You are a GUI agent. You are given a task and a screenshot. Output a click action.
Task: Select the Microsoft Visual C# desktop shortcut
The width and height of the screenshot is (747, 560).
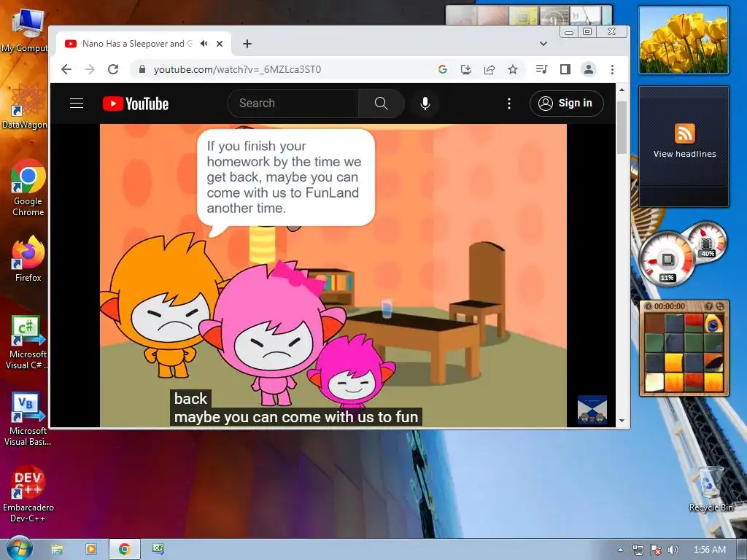pyautogui.click(x=27, y=342)
